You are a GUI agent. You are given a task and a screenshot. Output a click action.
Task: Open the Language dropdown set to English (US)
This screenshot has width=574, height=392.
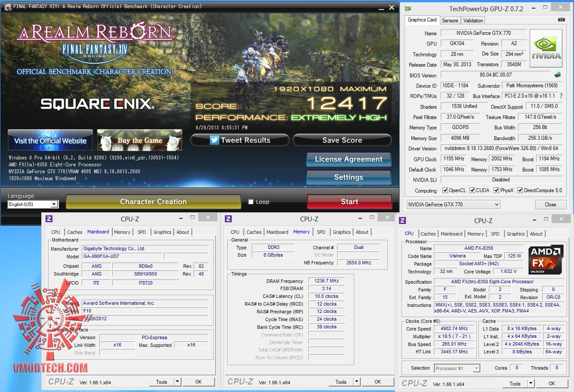coord(33,204)
